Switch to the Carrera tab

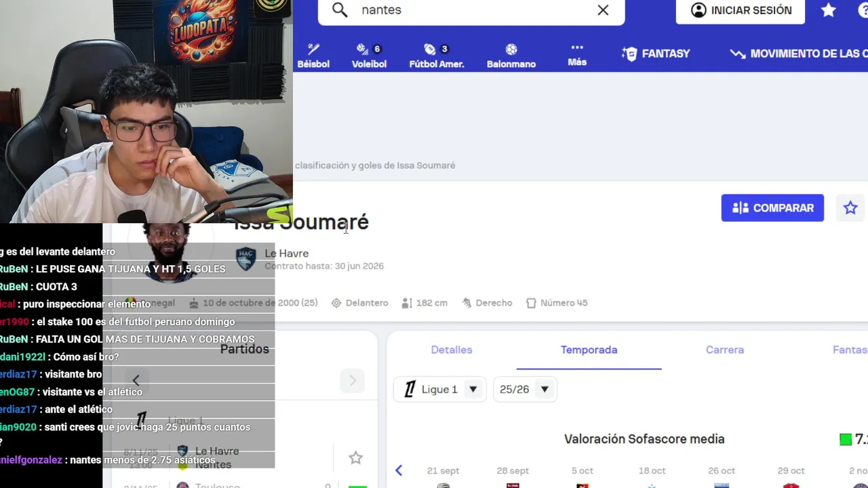[725, 350]
